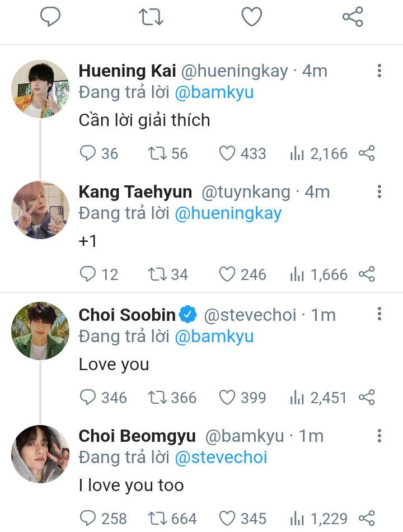Open more options for Huening Kai's tweet

pos(379,71)
